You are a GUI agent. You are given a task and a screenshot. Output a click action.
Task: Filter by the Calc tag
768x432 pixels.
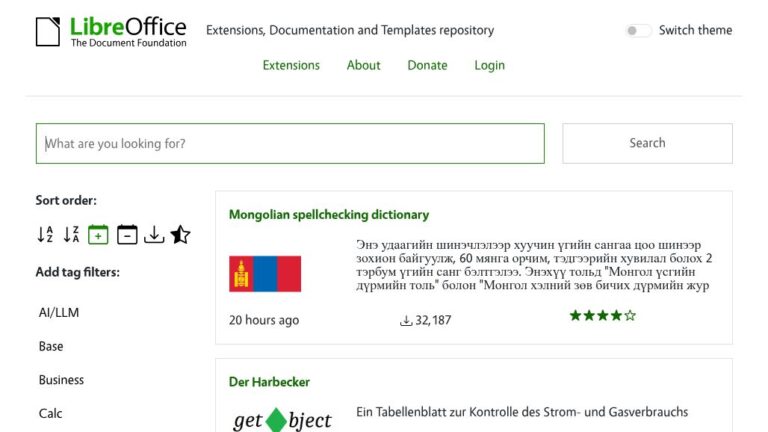(x=50, y=413)
